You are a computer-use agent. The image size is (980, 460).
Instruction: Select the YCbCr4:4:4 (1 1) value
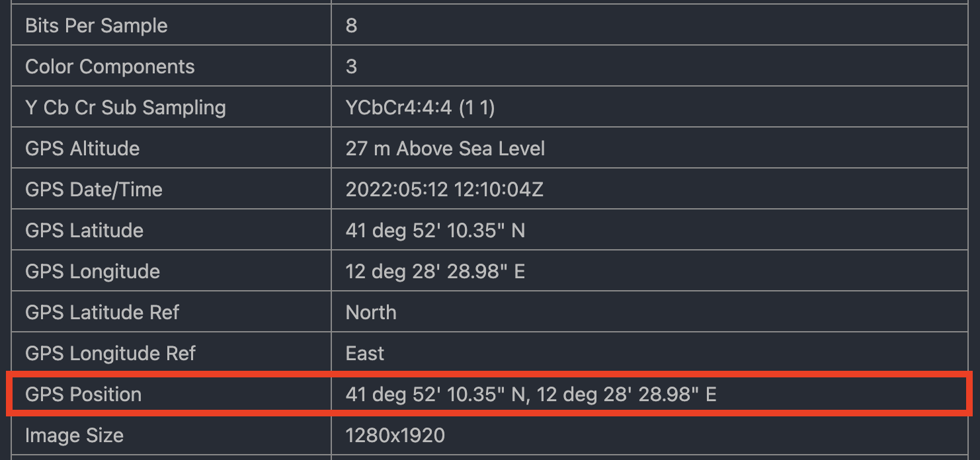[x=420, y=108]
